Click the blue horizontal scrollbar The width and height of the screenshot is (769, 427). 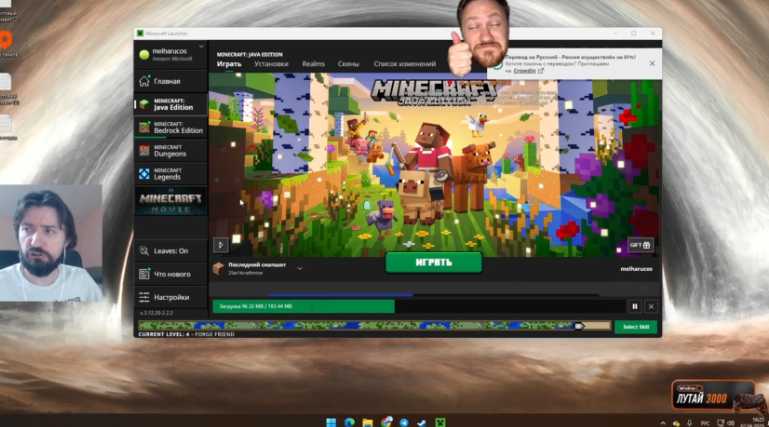tap(340, 295)
